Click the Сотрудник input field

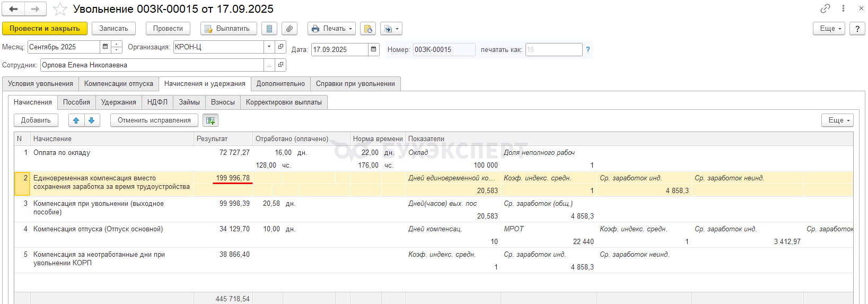[152, 65]
